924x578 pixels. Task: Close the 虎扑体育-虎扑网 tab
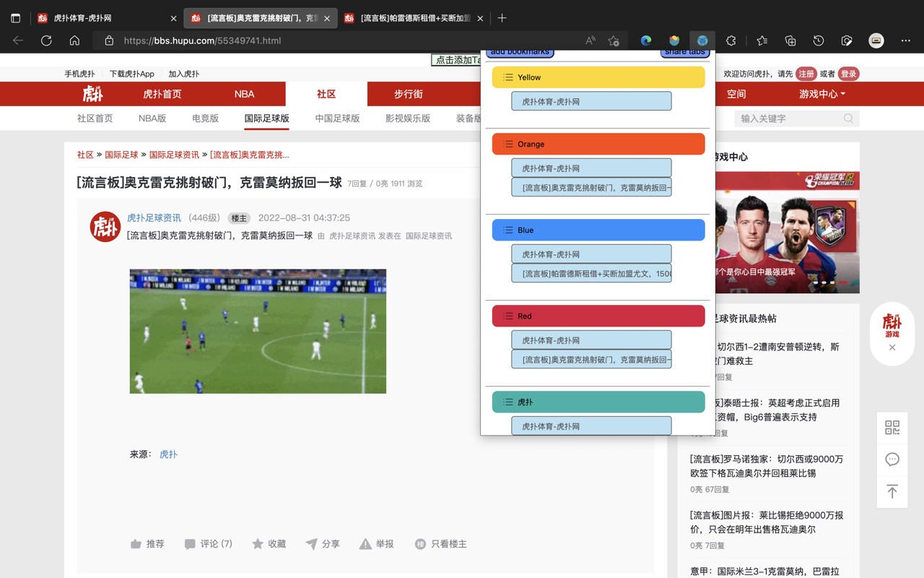click(x=173, y=18)
